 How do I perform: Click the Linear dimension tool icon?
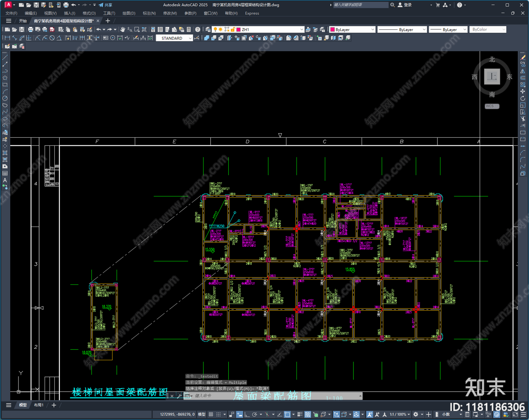click(x=7, y=38)
